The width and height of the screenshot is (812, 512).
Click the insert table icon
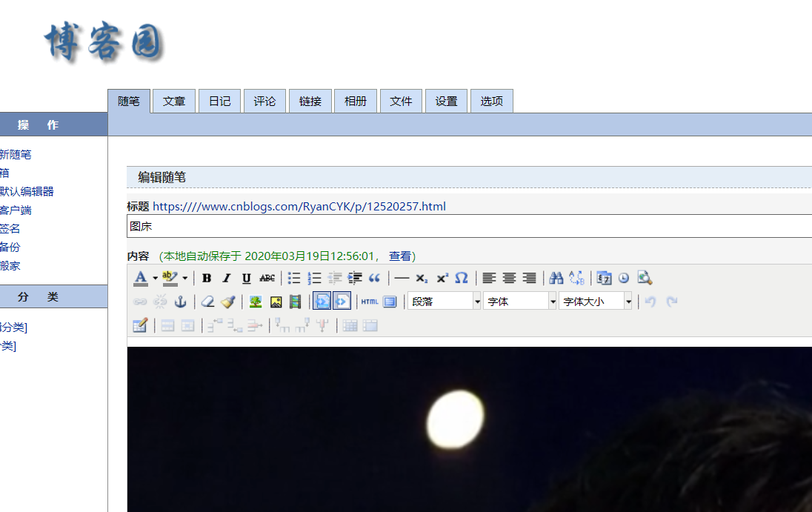coord(140,325)
